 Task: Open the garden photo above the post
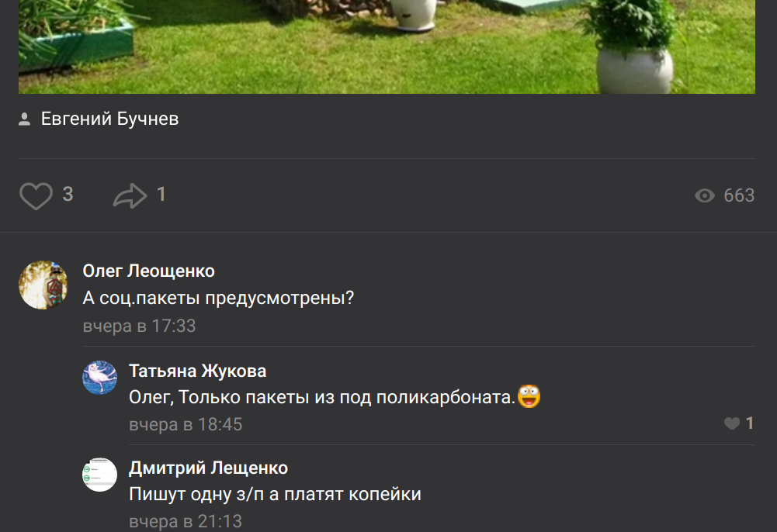(x=387, y=47)
